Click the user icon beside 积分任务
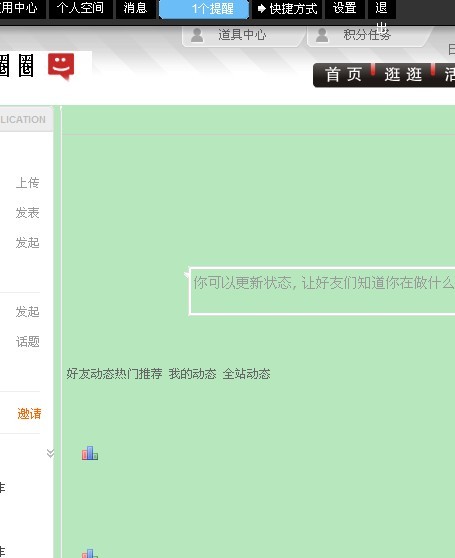The height and width of the screenshot is (558, 455). [322, 35]
